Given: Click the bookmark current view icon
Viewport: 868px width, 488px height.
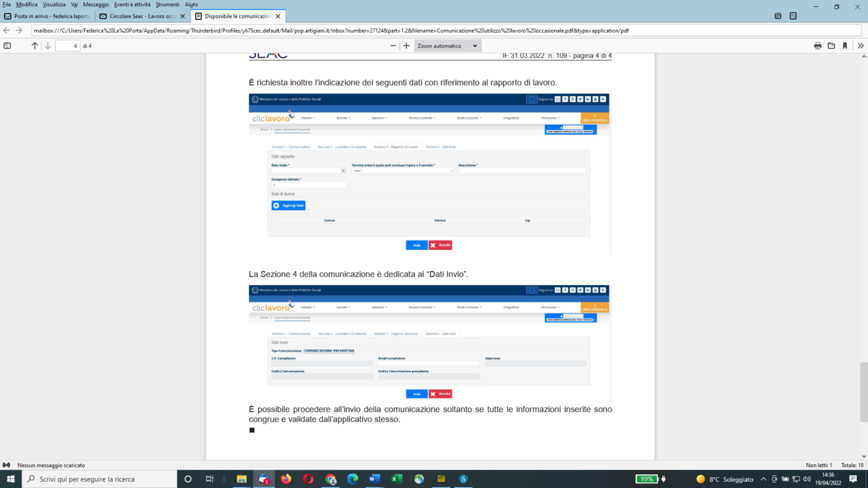Looking at the screenshot, I should tap(845, 46).
